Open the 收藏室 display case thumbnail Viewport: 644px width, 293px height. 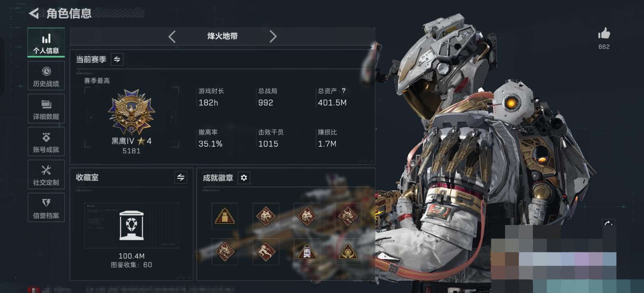tap(131, 225)
